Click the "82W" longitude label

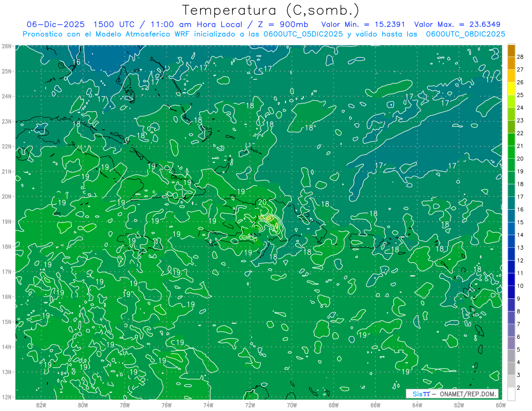pos(41,404)
